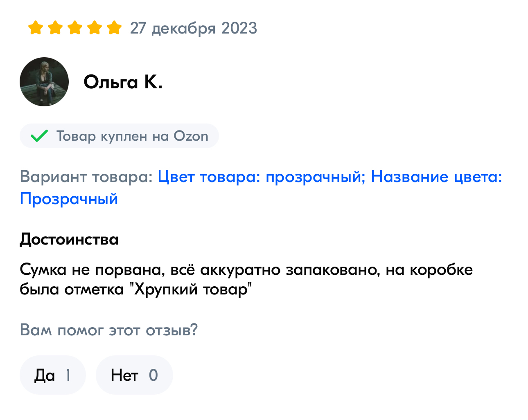Click the 'Вам помог этот отзыв?' prompt
The width and height of the screenshot is (528, 420).
click(108, 330)
